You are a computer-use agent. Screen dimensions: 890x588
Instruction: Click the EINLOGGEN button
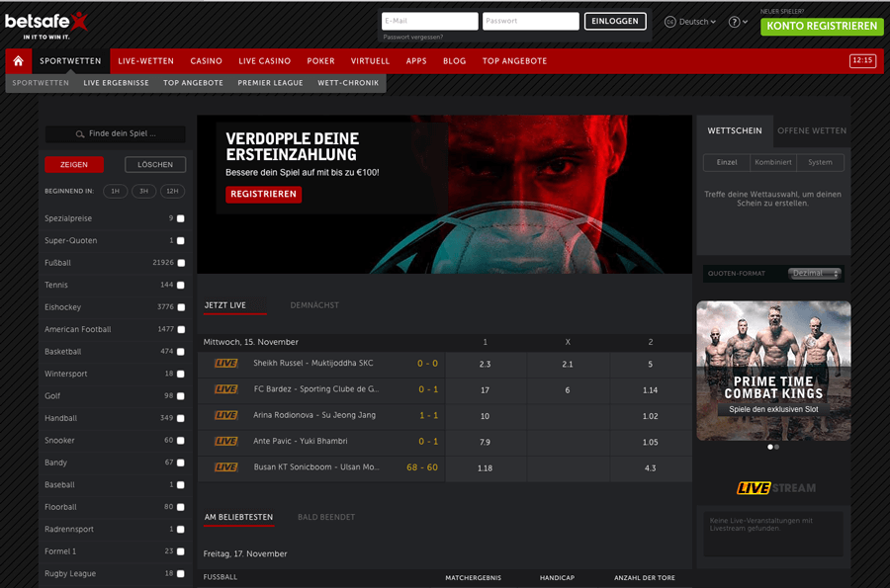point(615,21)
